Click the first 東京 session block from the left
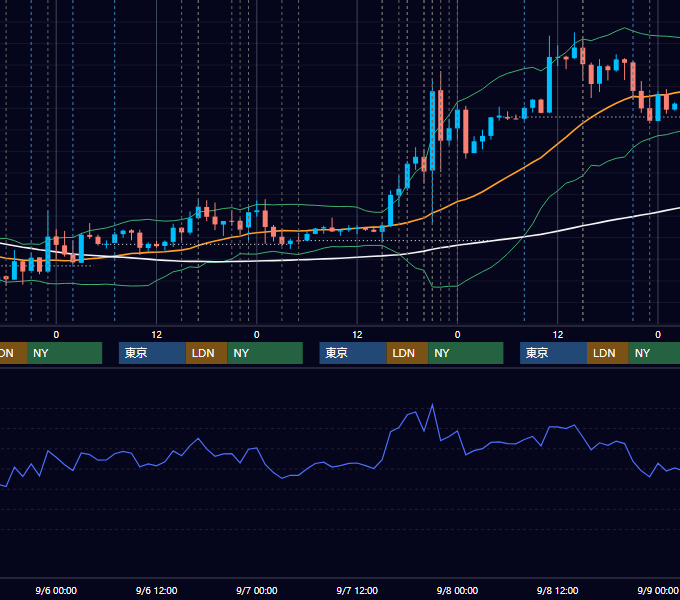This screenshot has width=680, height=600. [152, 353]
